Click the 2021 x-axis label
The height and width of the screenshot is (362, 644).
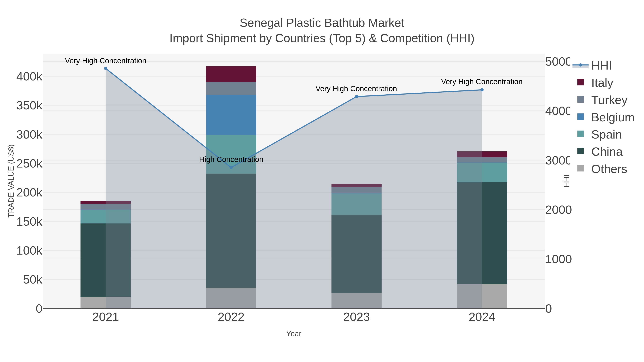point(106,317)
